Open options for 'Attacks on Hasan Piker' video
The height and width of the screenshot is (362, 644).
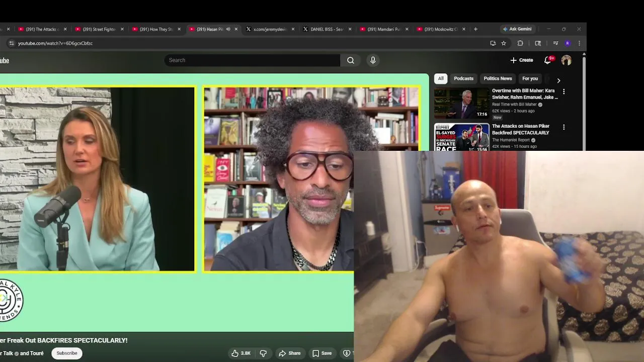(x=563, y=127)
